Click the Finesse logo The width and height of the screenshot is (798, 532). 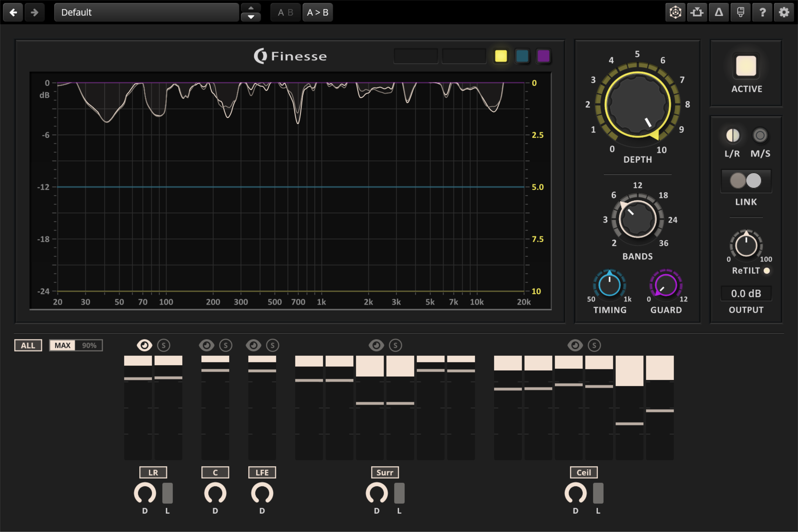click(x=290, y=56)
